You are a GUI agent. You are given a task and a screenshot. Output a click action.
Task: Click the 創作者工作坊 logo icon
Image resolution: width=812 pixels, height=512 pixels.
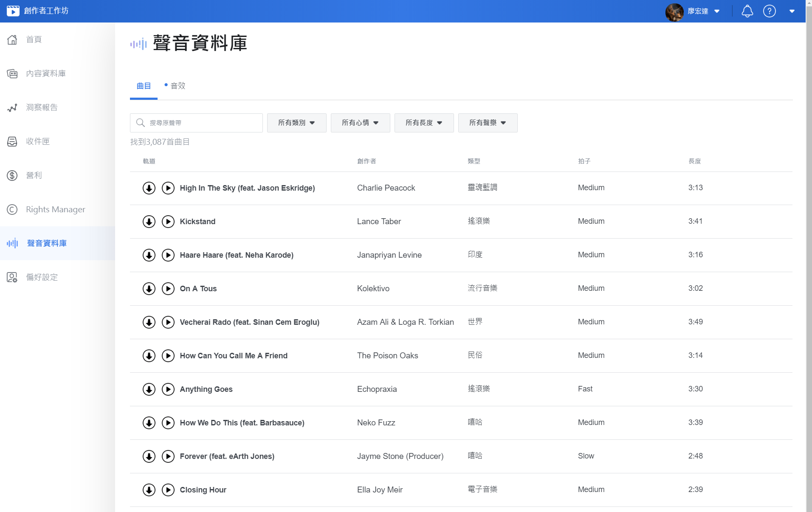13,11
